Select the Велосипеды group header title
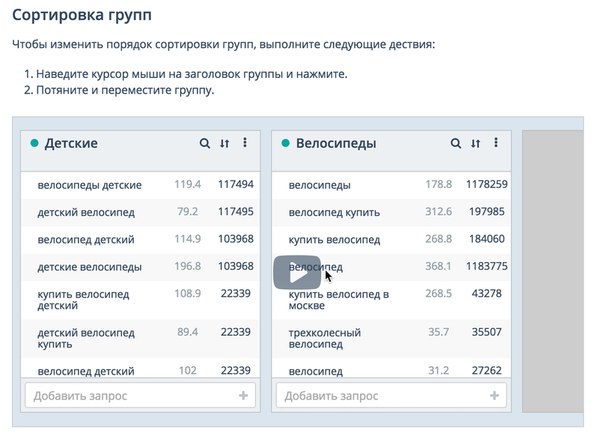The height and width of the screenshot is (436, 604). click(336, 144)
